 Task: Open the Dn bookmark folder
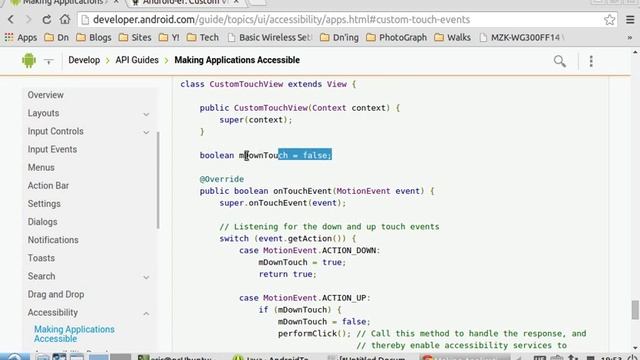(56, 38)
